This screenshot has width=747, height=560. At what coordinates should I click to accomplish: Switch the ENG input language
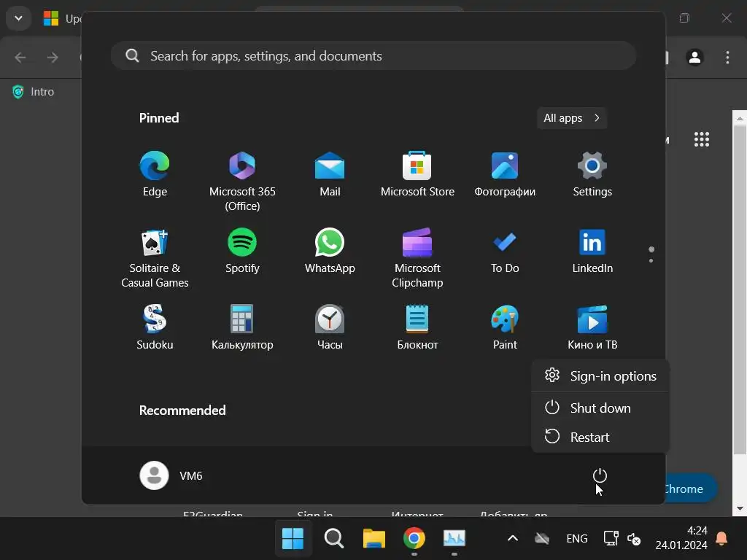576,538
